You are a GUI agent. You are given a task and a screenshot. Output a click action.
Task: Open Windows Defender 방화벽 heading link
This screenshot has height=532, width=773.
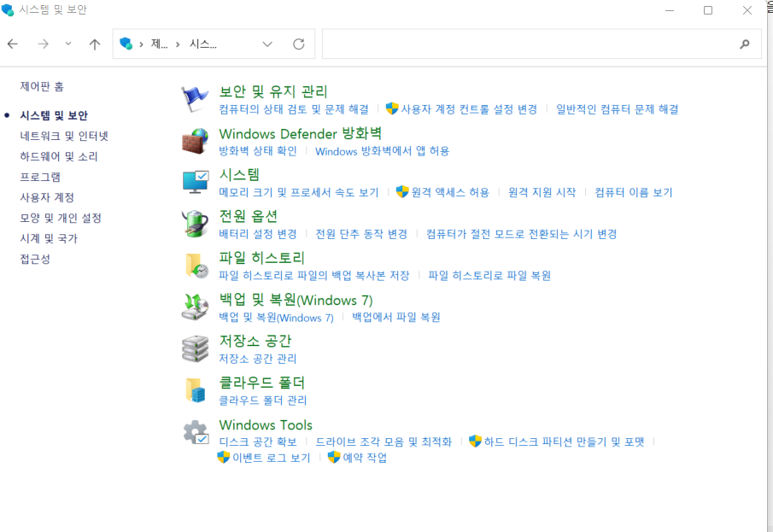[x=300, y=133]
